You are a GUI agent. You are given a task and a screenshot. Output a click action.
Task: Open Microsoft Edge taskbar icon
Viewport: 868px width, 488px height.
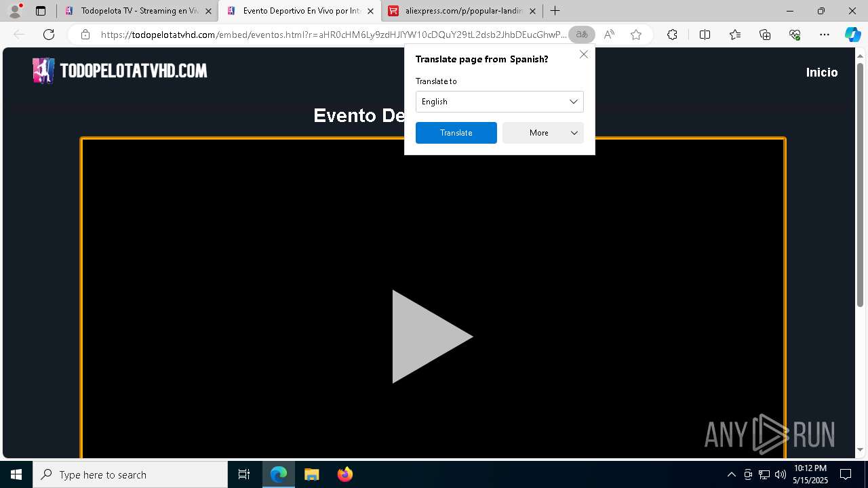[x=279, y=474]
